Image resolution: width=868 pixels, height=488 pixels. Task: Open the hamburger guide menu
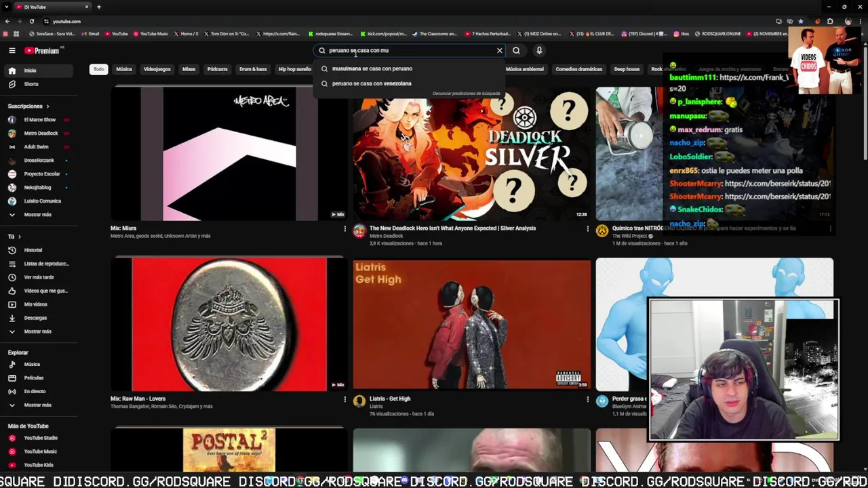point(12,50)
